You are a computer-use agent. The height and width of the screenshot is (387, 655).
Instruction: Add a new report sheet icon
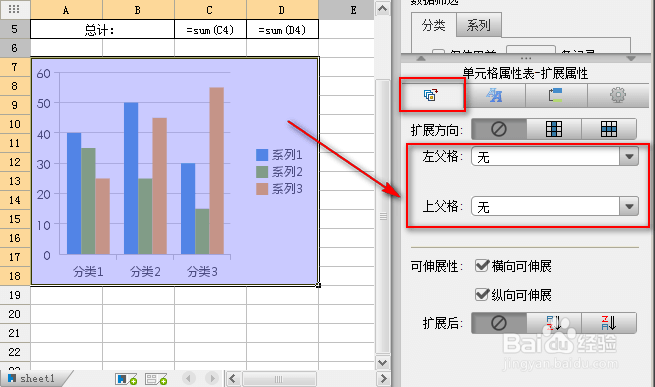126,379
